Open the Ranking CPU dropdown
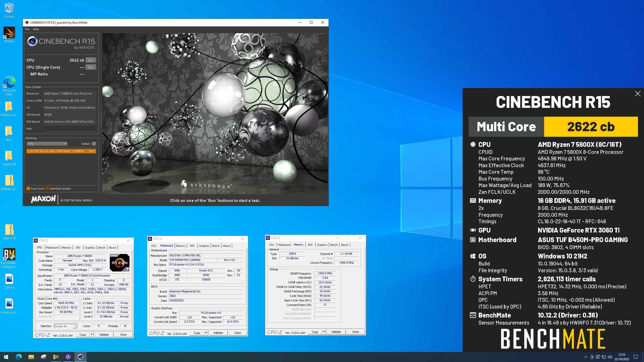This screenshot has height=362, width=644. (x=47, y=144)
